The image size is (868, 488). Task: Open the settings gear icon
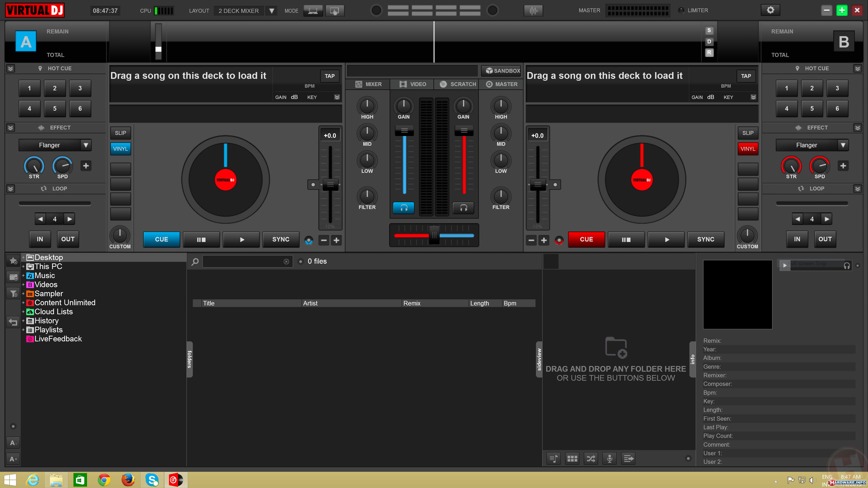[770, 10]
